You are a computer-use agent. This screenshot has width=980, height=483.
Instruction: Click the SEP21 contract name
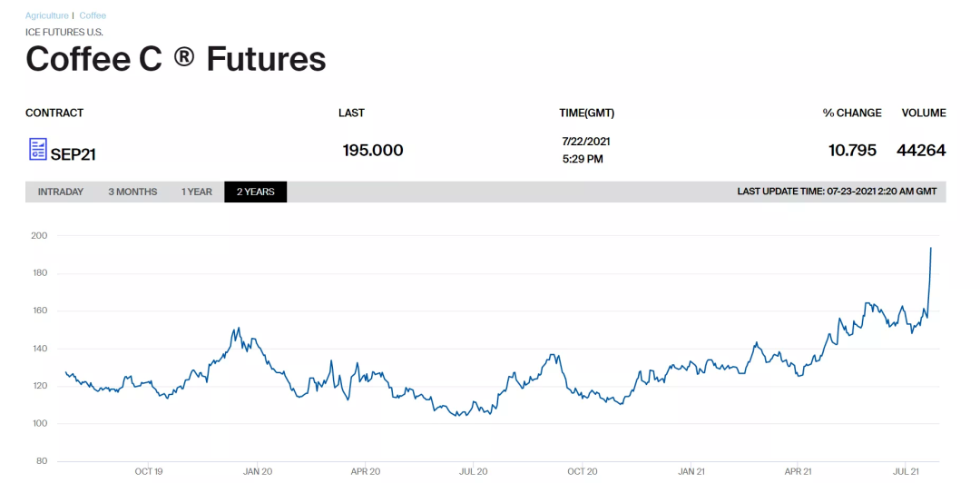(x=73, y=154)
